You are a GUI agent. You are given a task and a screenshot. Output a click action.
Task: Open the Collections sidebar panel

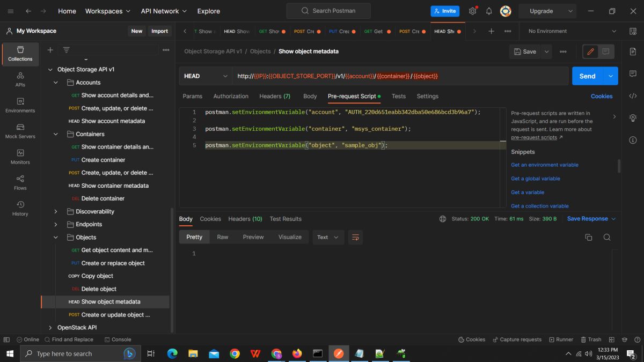tap(20, 54)
